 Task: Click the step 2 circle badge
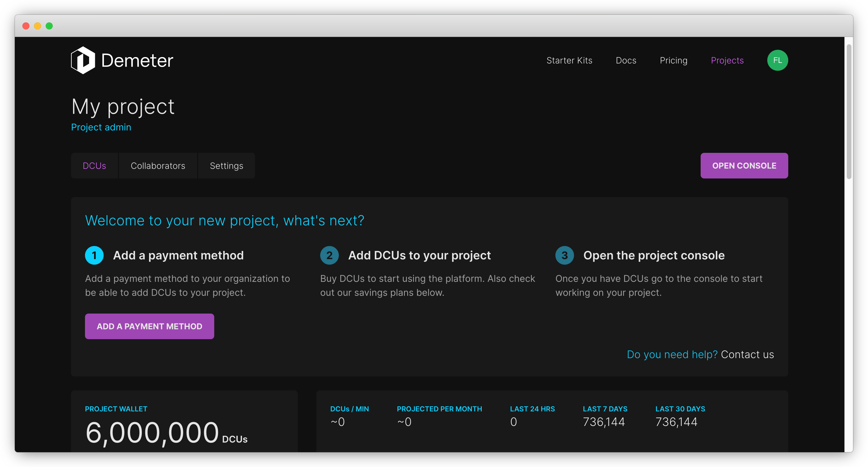(x=329, y=255)
